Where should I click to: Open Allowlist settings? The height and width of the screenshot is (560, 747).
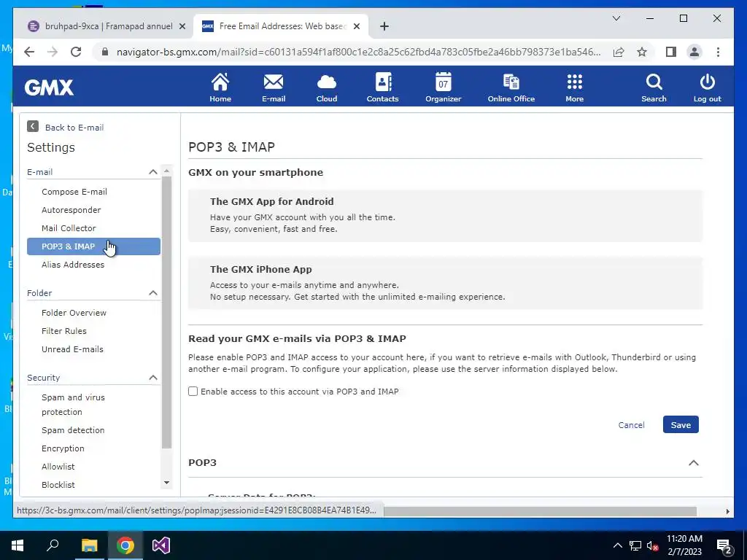(58, 467)
